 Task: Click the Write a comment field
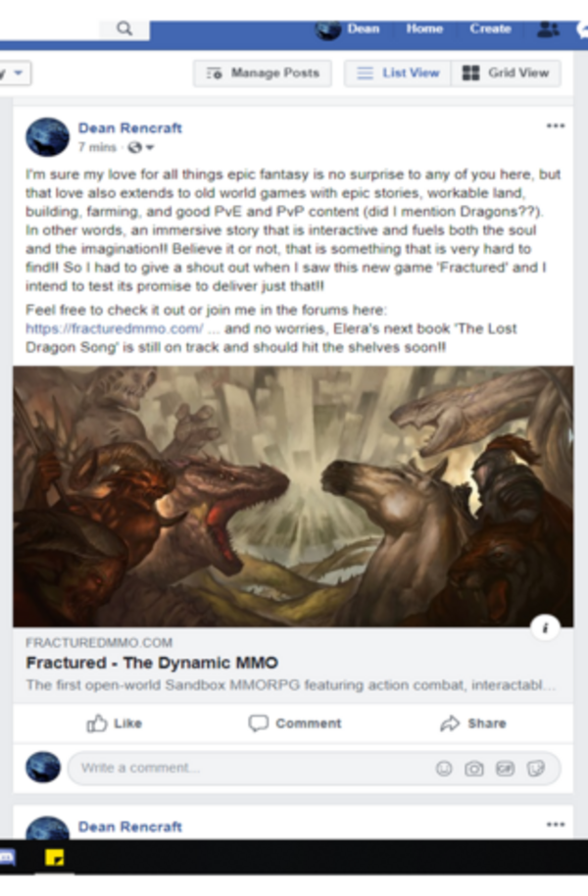(252, 768)
